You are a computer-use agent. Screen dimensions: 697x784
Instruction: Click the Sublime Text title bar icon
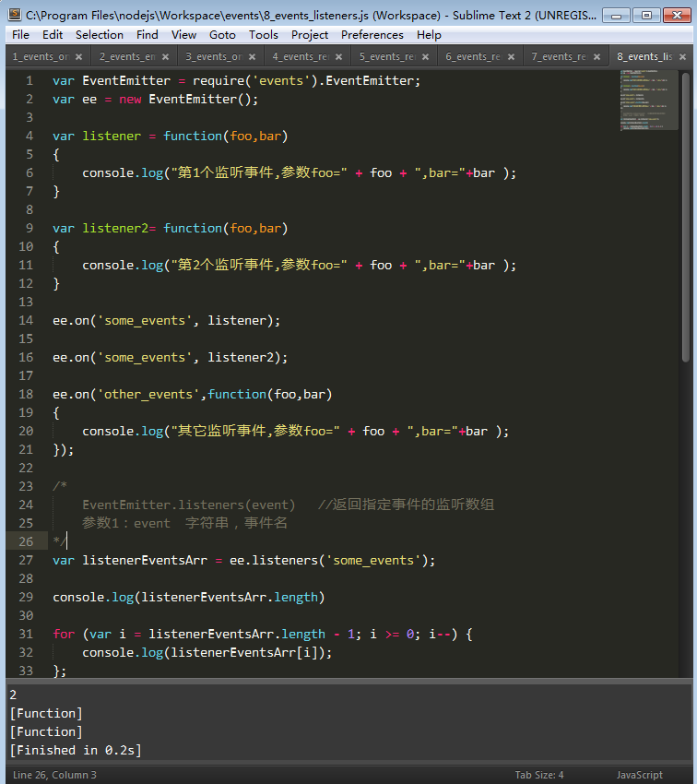tap(15, 15)
